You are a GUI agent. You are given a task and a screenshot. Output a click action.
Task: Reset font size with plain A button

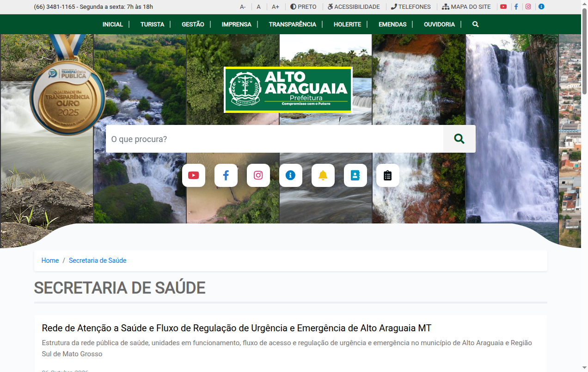[x=259, y=7]
